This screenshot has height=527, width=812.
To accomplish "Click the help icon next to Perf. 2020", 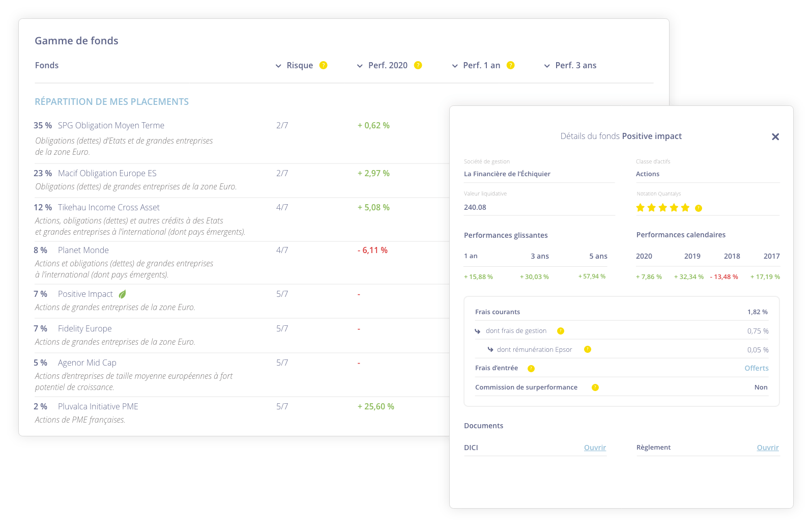I will tap(418, 65).
